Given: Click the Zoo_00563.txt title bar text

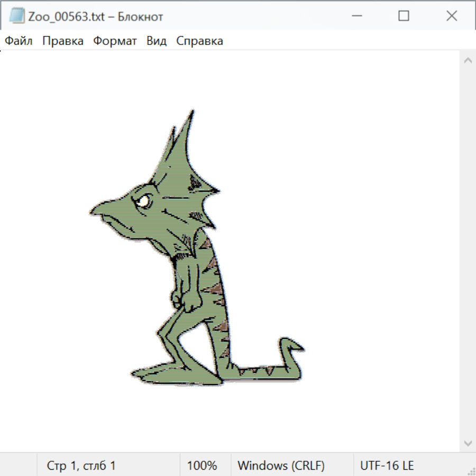Looking at the screenshot, I should [96, 16].
